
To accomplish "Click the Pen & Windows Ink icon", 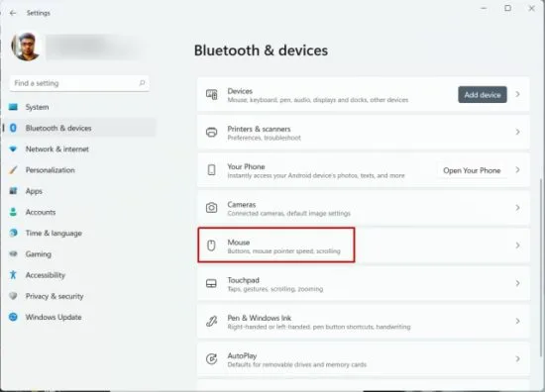I will tap(212, 321).
